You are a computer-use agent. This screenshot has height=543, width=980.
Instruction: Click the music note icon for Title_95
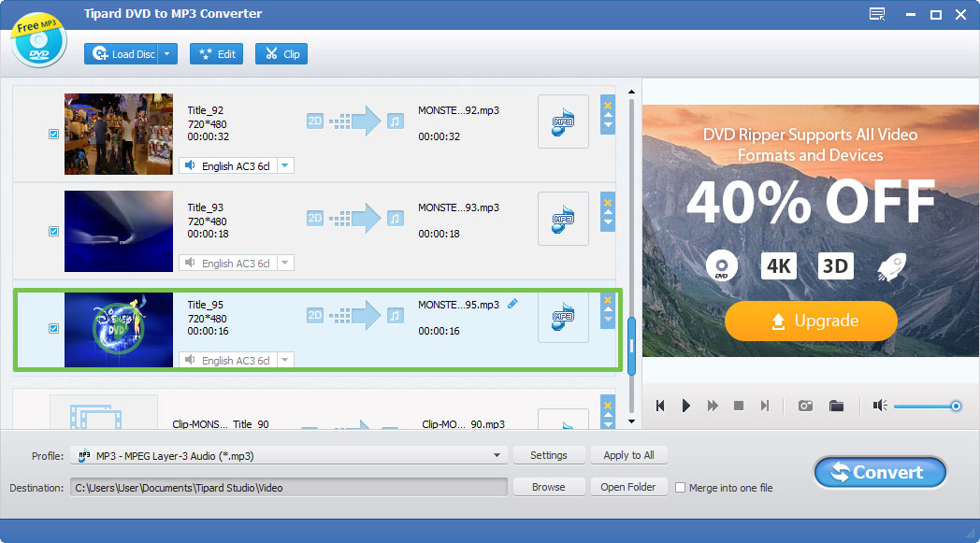395,316
